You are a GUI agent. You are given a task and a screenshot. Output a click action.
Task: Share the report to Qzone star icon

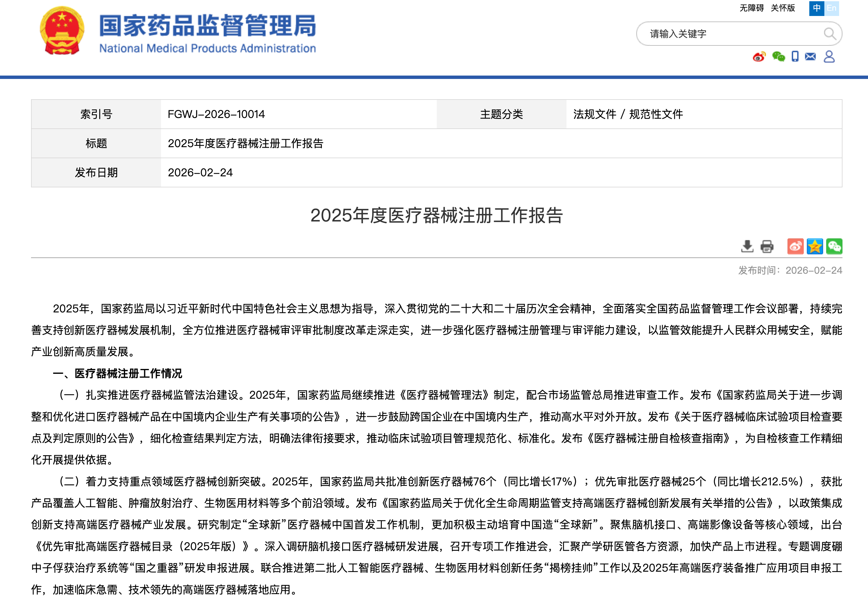coord(815,247)
